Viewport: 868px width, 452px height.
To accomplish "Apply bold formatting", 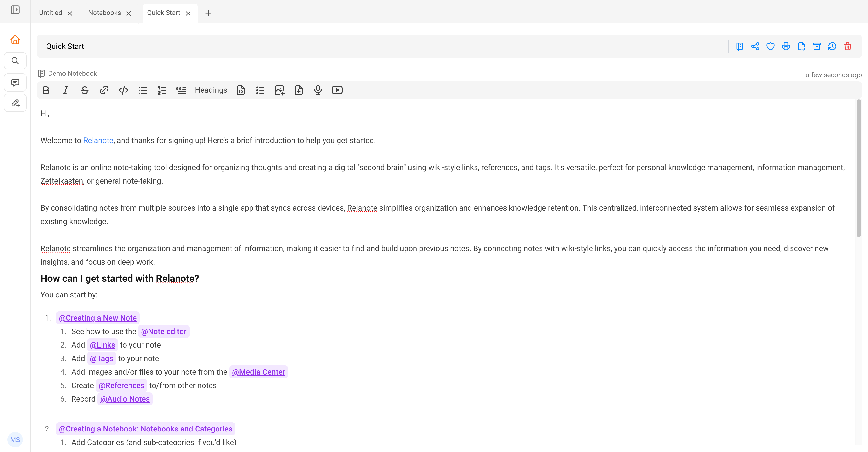I will [47, 90].
